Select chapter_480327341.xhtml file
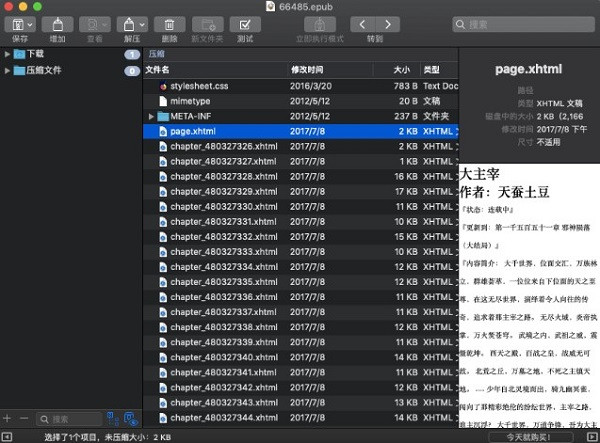This screenshot has height=443, width=600. pyautogui.click(x=301, y=373)
